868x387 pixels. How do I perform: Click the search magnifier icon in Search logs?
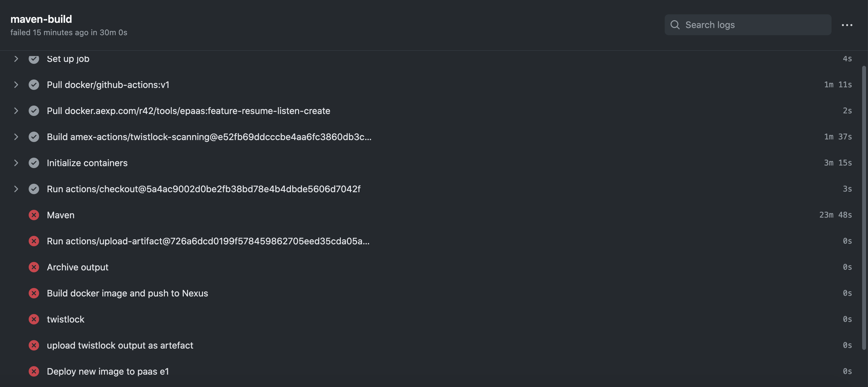(x=675, y=24)
